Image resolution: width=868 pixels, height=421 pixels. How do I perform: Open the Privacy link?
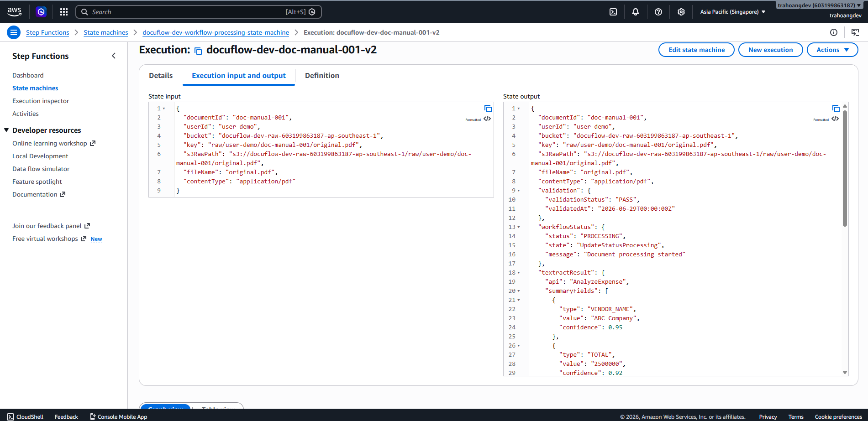tap(768, 417)
